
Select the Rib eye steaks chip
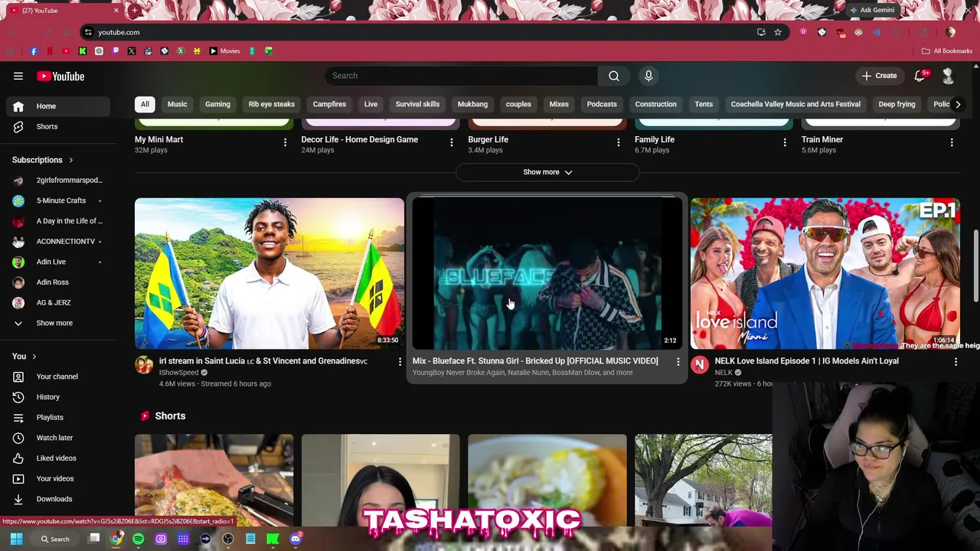click(271, 104)
